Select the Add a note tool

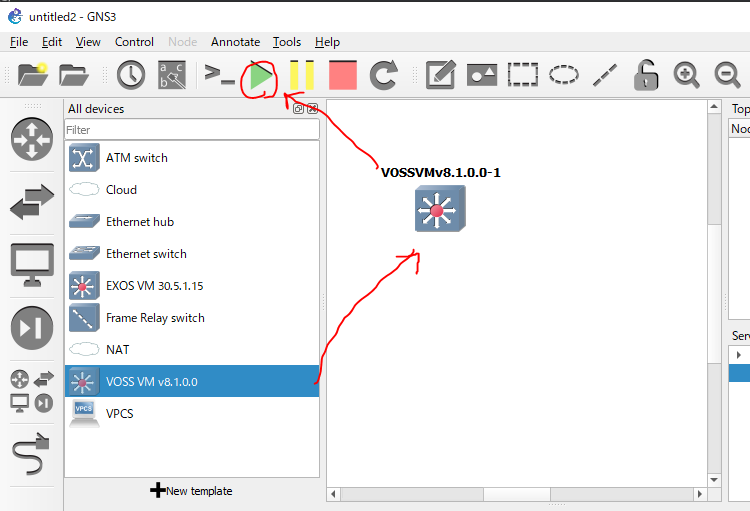point(441,75)
